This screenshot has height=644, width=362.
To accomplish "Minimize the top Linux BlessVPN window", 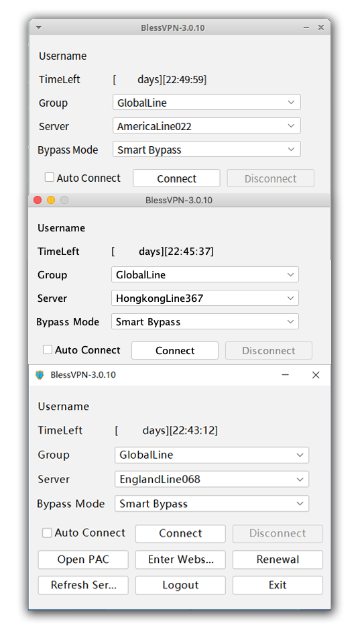I will tap(306, 28).
